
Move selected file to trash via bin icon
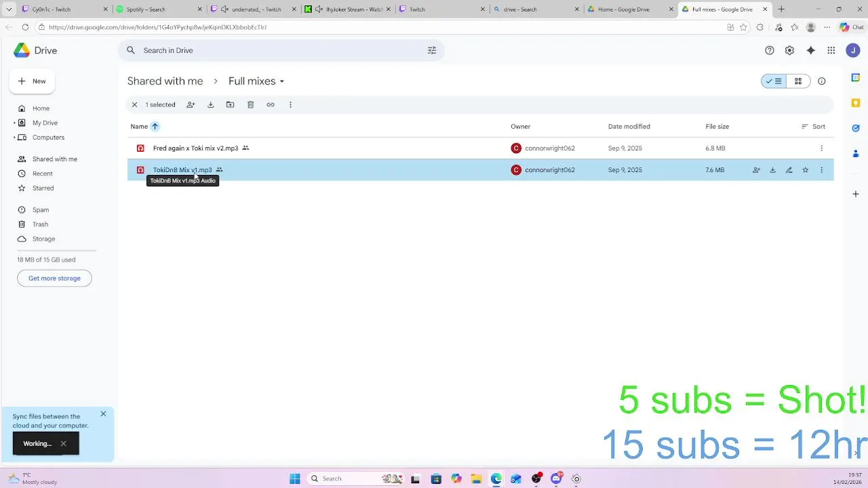(250, 104)
